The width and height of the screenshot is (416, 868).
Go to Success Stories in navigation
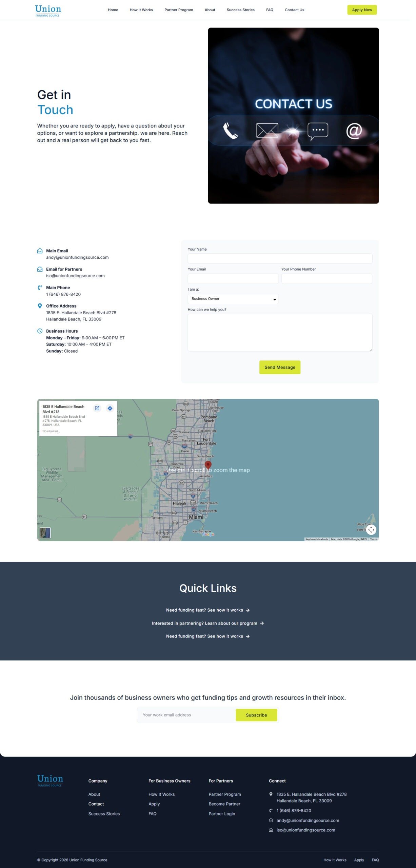pyautogui.click(x=240, y=10)
